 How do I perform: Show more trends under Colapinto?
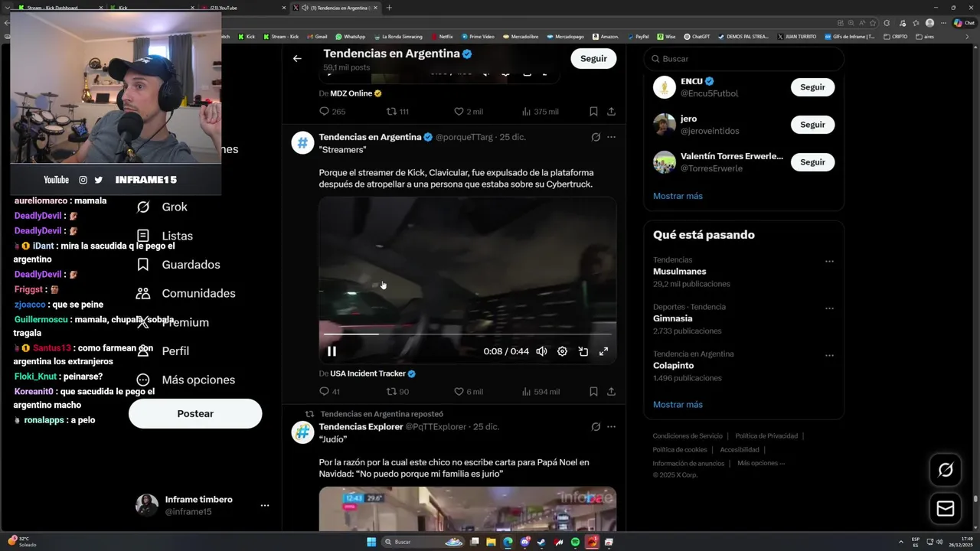tap(678, 405)
